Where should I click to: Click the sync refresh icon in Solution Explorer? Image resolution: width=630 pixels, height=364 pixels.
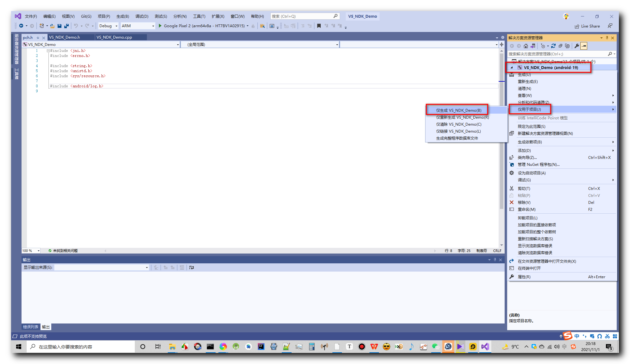point(553,46)
